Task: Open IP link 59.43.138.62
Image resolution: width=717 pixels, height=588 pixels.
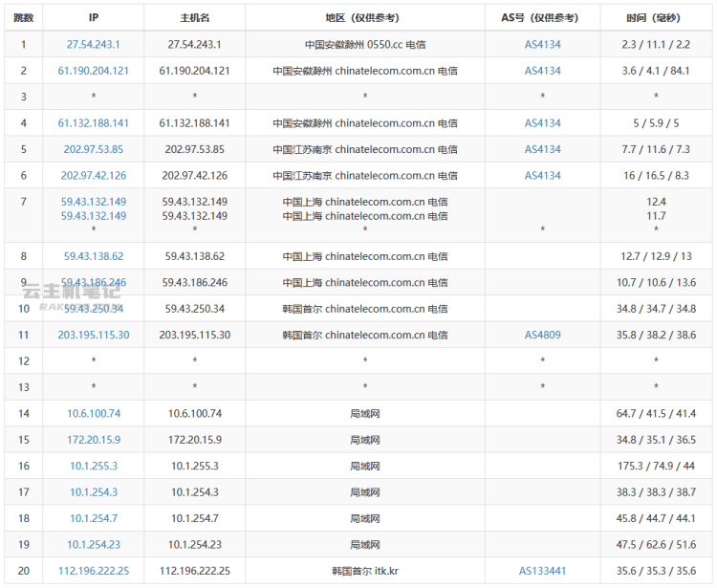Action: click(x=94, y=256)
